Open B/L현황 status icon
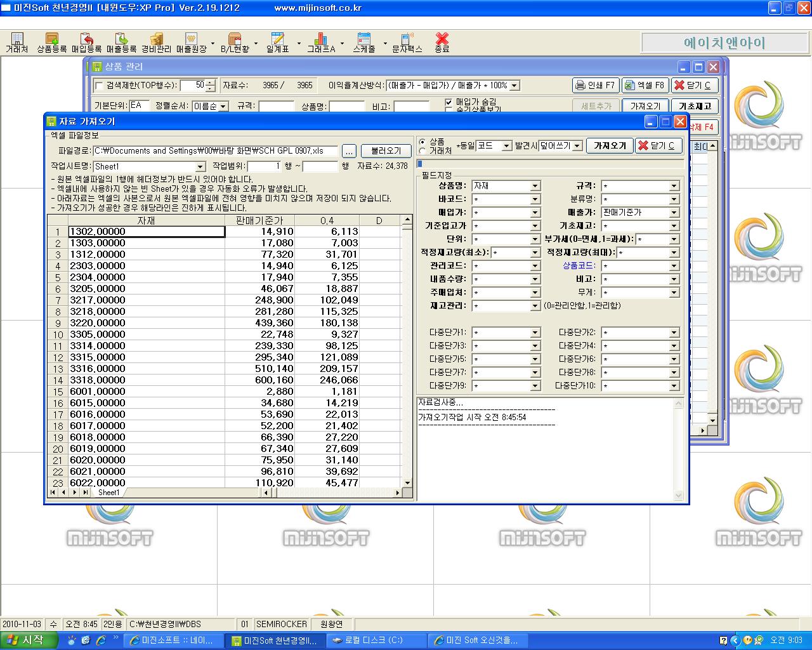This screenshot has width=812, height=650. 235,43
